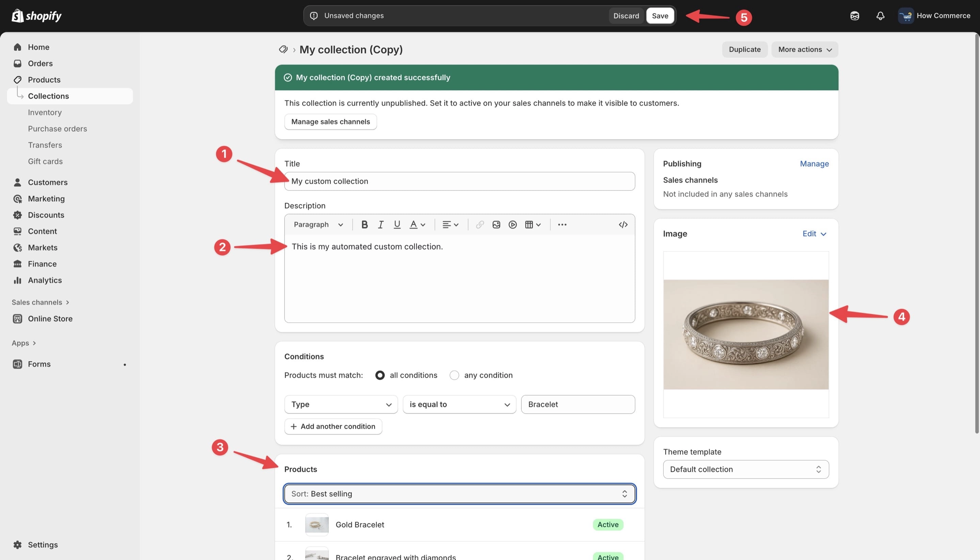Screen dimensions: 980x560
Task: Expand the Apps section in sidebar
Action: coord(24,343)
